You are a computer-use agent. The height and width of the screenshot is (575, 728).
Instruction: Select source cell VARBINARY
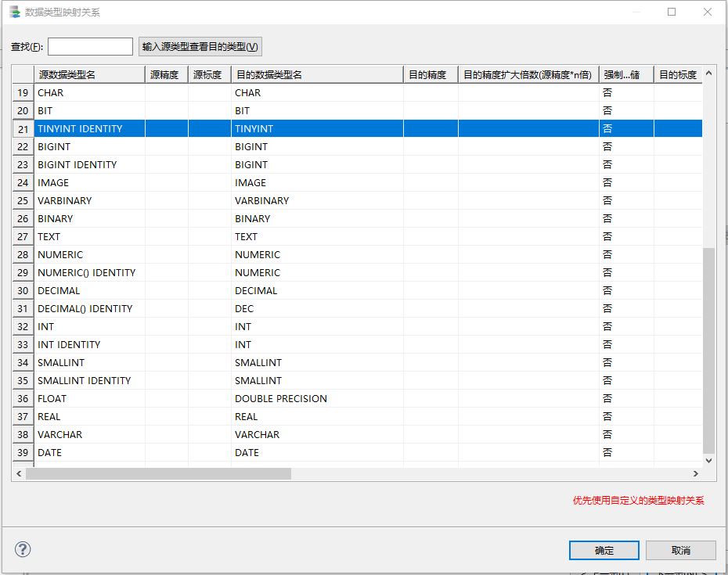[x=89, y=200]
